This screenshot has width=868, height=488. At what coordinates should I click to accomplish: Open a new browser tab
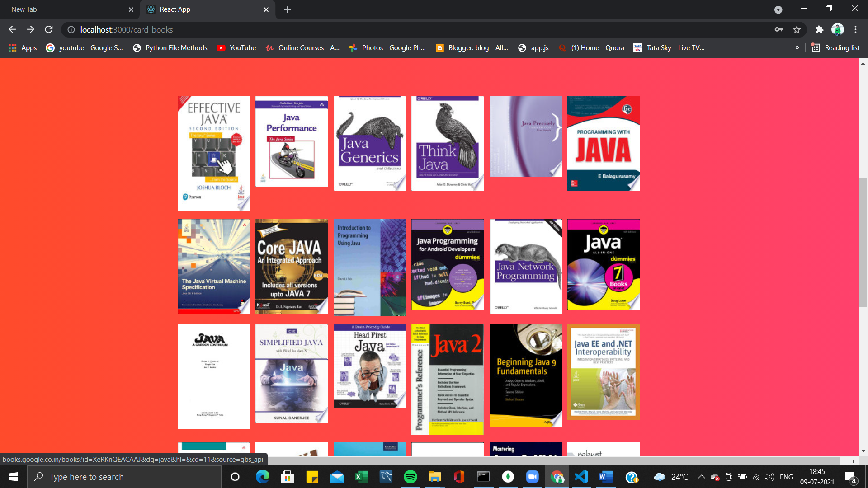point(288,9)
